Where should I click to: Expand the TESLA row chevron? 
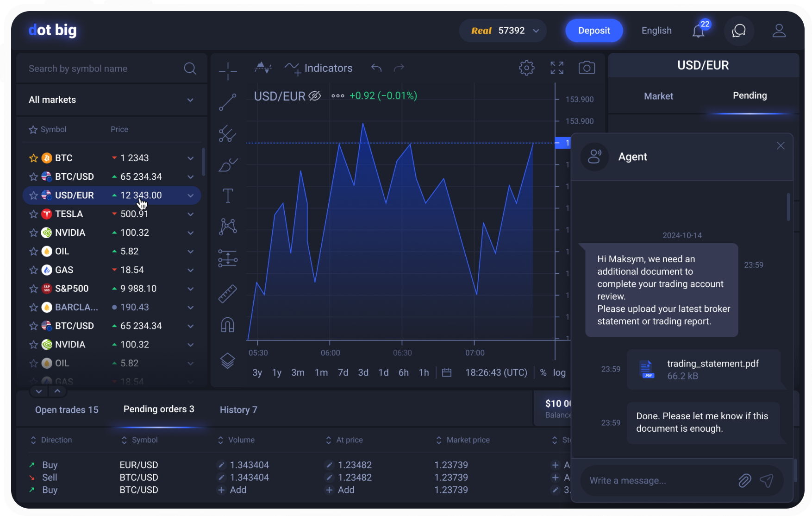pos(190,214)
